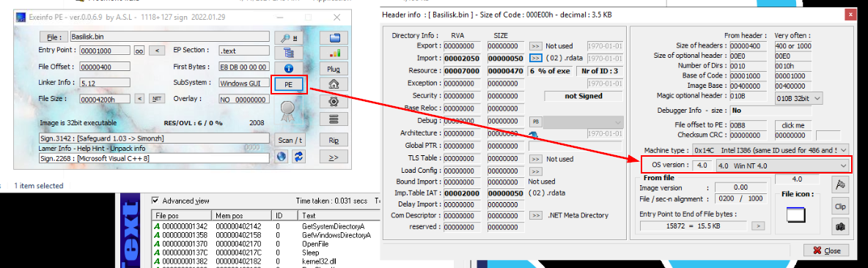Click the File: browse button

pos(53,37)
